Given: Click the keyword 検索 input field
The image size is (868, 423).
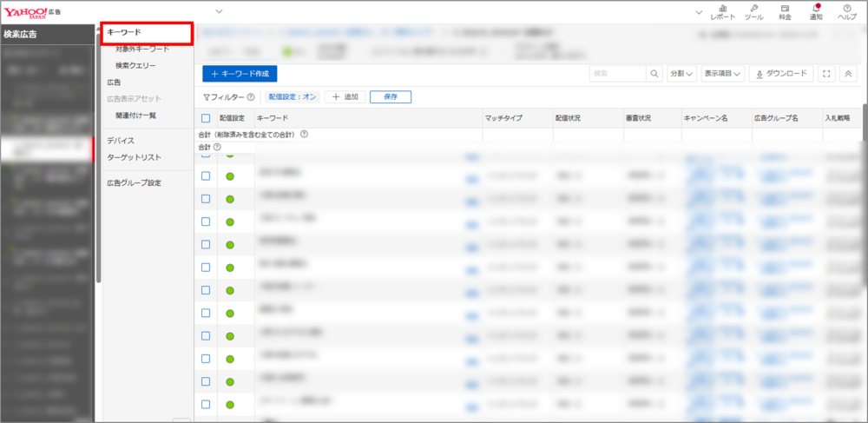Looking at the screenshot, I should point(617,74).
